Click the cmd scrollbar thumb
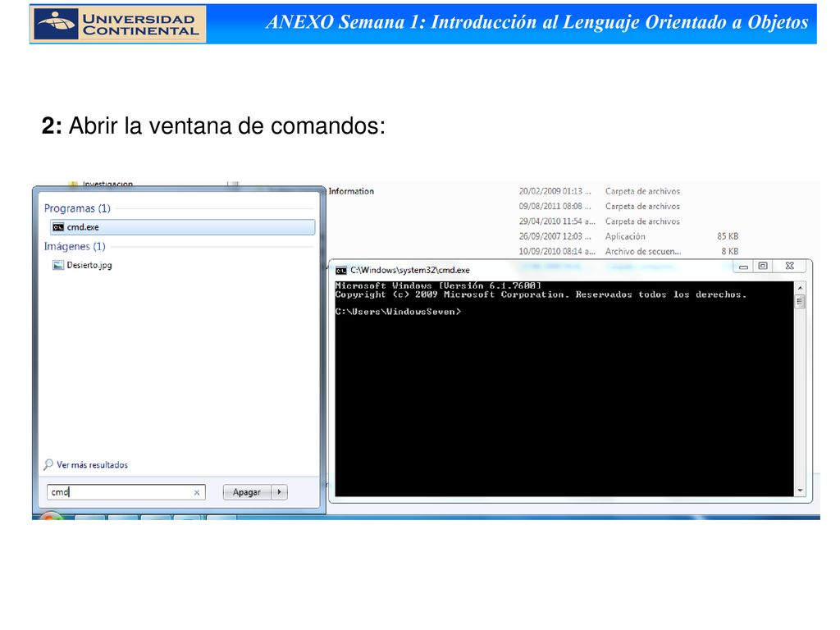Screen dimensions: 840x630 point(800,302)
